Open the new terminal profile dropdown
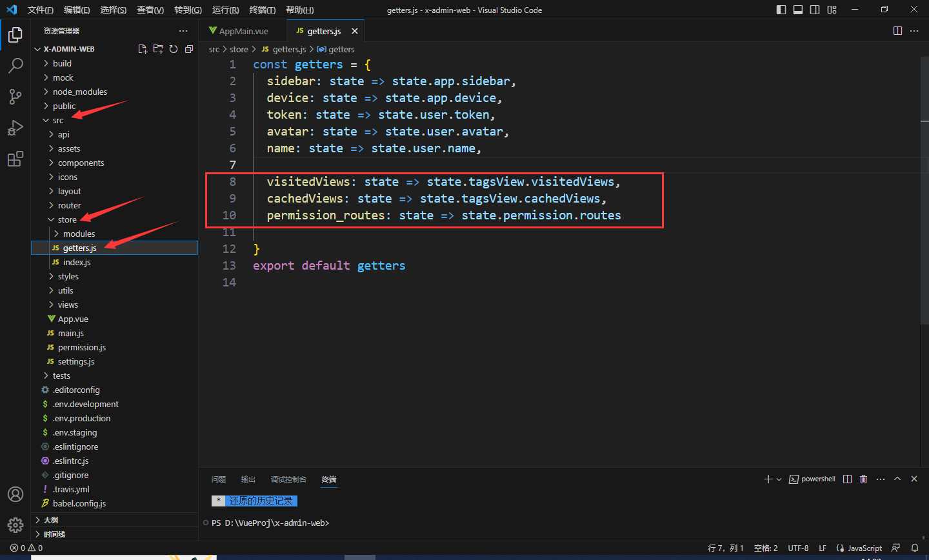929x560 pixels. 779,479
